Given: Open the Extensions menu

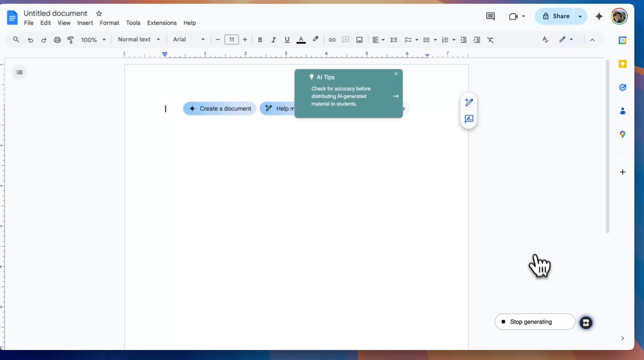Looking at the screenshot, I should [x=162, y=23].
